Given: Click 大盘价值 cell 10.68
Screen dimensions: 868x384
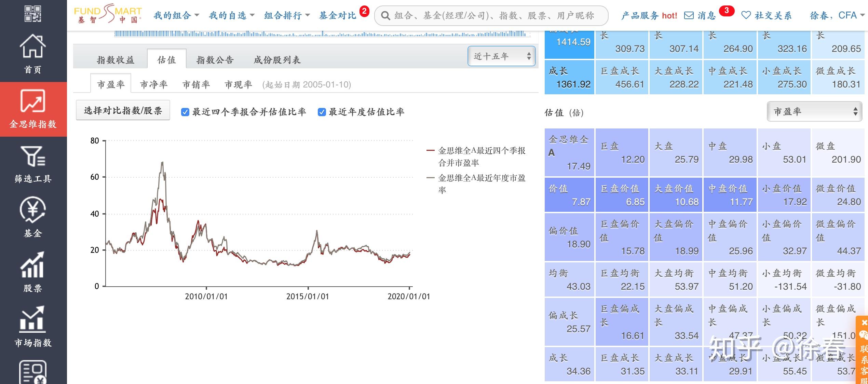Looking at the screenshot, I should (676, 195).
